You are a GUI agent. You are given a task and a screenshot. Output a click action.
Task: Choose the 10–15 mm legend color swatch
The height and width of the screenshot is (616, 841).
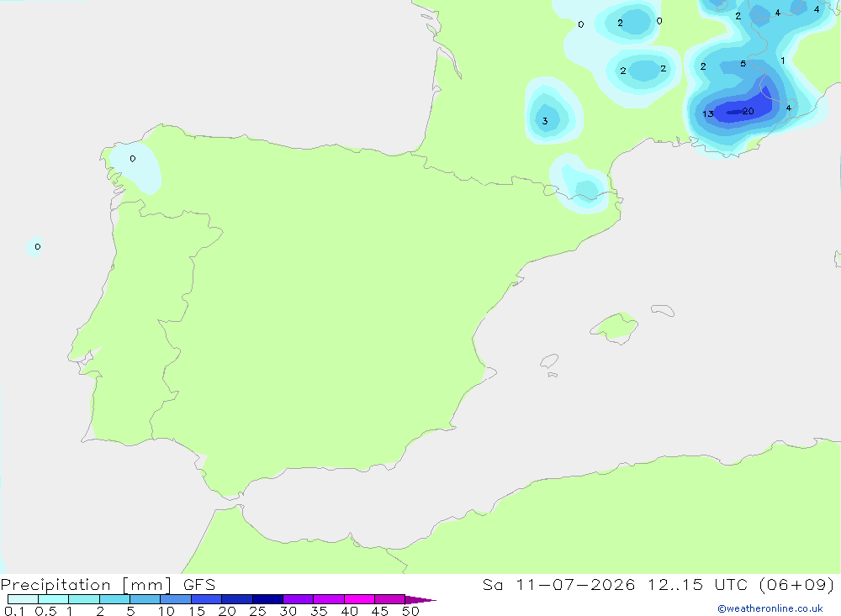pyautogui.click(x=176, y=599)
